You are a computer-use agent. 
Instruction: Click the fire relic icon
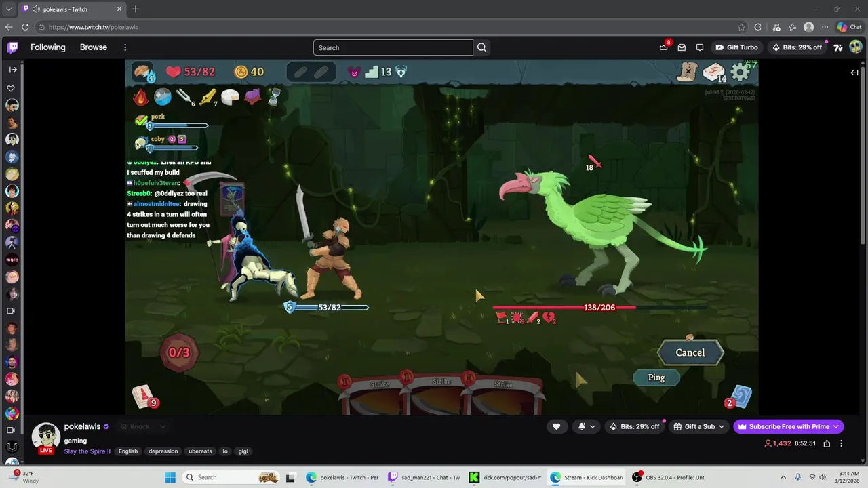point(140,97)
